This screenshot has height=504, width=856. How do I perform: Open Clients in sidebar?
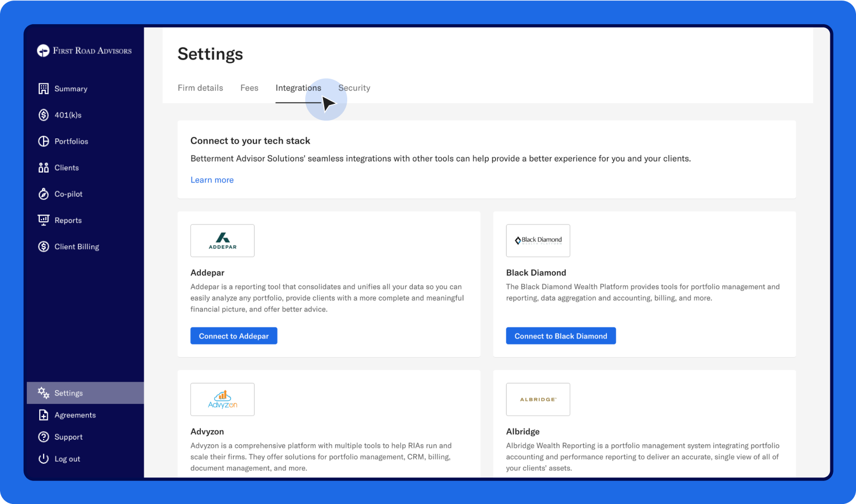[x=67, y=167]
